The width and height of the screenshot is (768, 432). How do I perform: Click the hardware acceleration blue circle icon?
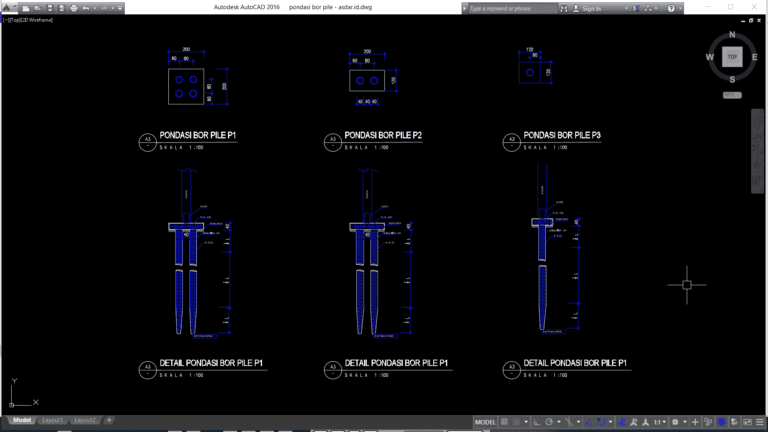pyautogui.click(x=722, y=422)
